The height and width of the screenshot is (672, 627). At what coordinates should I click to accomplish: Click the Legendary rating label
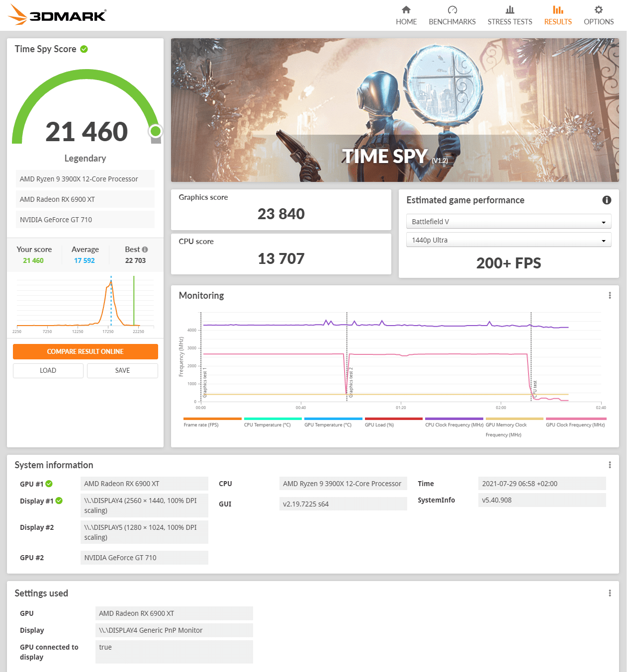85,158
